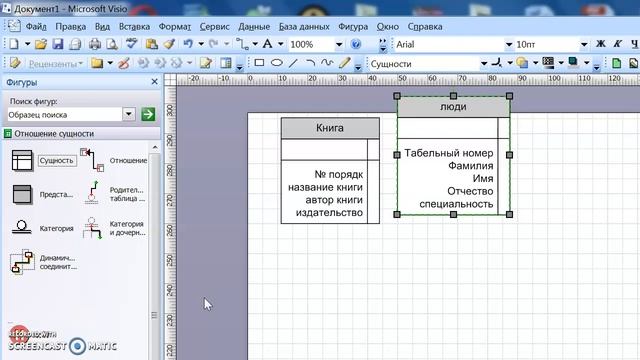
Task: Click inside the Поиск фигур search field
Action: click(64, 115)
